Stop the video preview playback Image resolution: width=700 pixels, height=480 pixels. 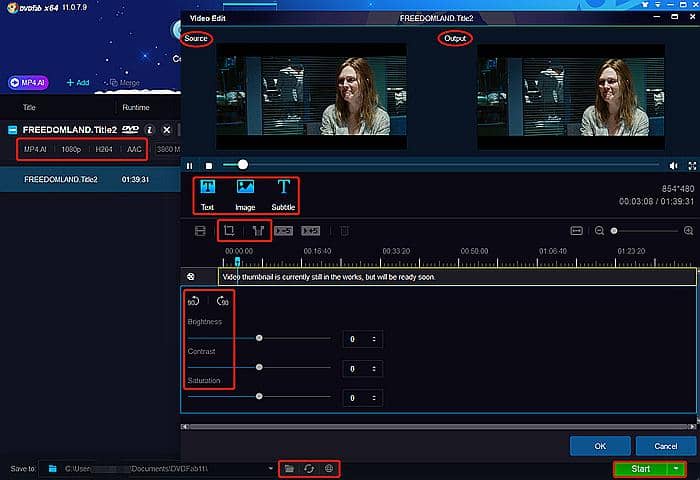[x=208, y=166]
